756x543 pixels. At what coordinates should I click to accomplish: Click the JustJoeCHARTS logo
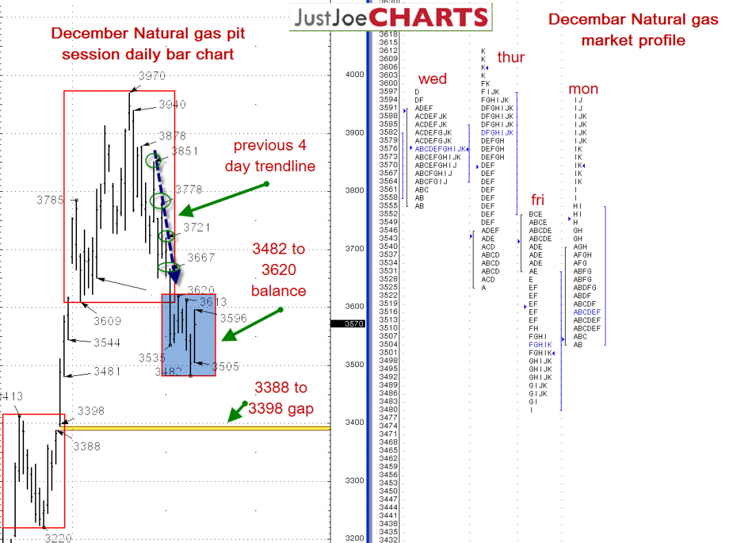point(391,16)
